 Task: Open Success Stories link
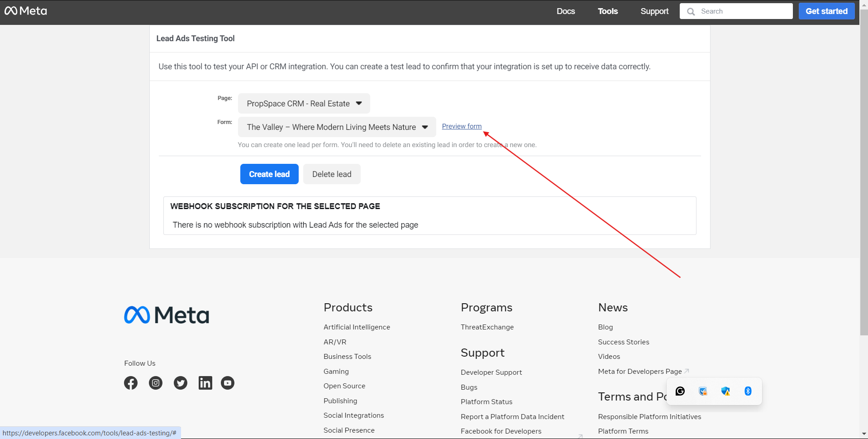(x=624, y=342)
